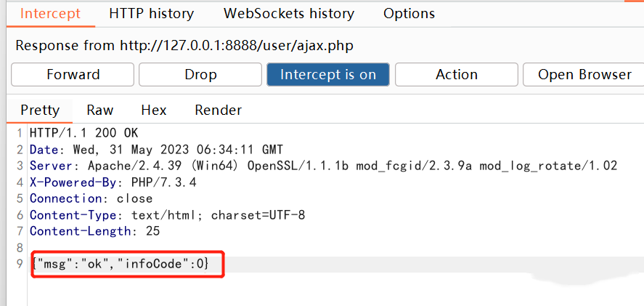
Task: Switch to the Raw view
Action: point(99,110)
